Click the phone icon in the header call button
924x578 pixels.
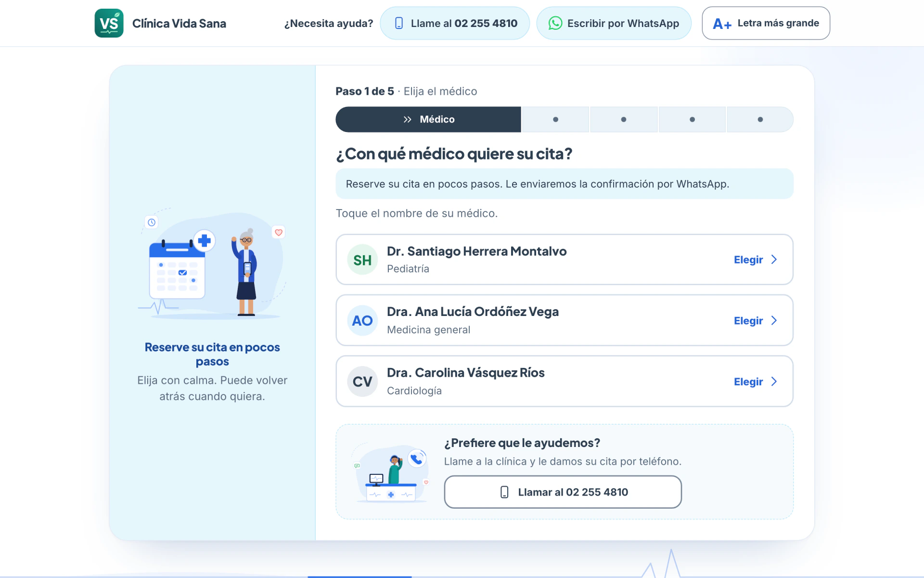(399, 23)
